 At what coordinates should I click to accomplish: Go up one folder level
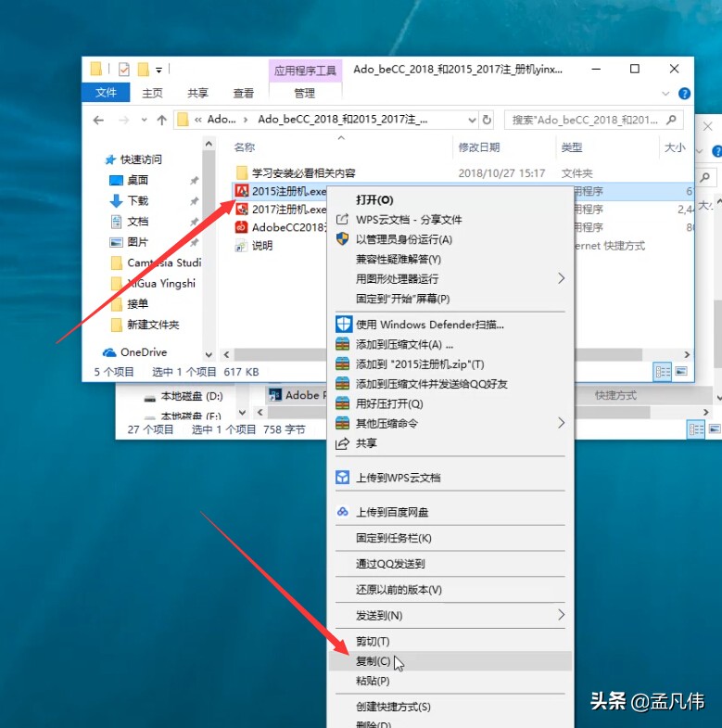pyautogui.click(x=161, y=121)
